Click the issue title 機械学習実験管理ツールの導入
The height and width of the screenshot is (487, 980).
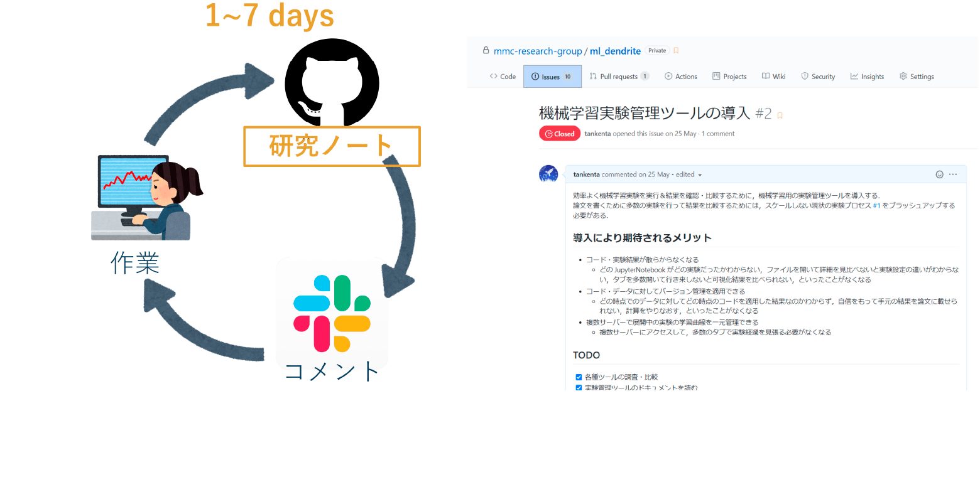point(645,114)
